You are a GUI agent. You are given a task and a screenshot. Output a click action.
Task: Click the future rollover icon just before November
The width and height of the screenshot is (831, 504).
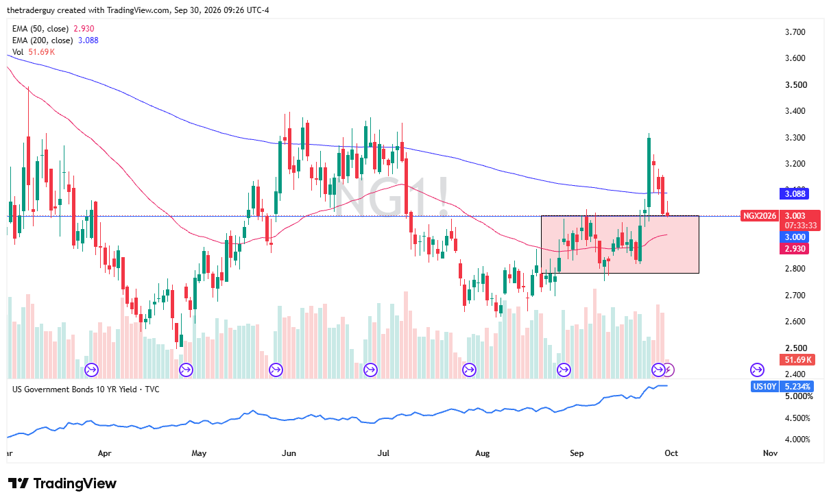coord(757,370)
